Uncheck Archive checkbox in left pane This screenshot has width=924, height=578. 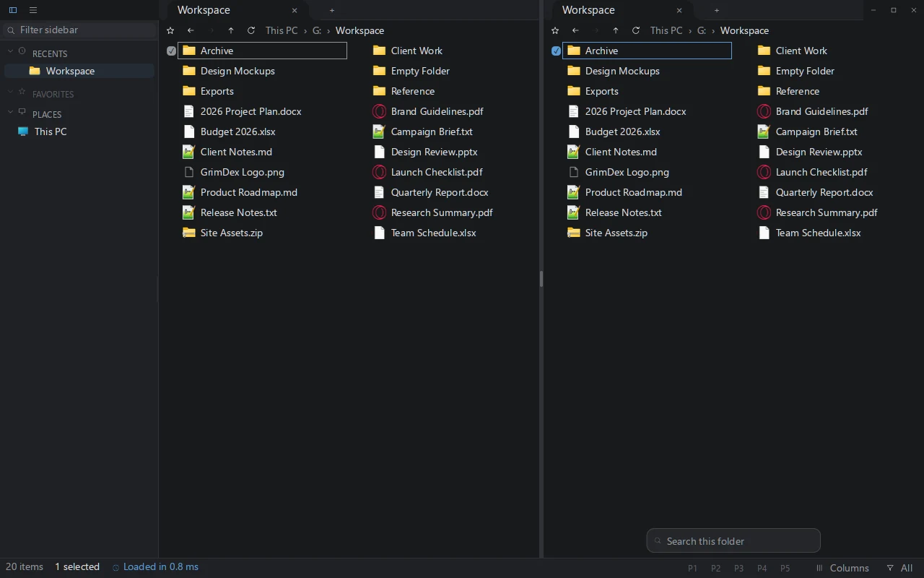click(171, 51)
